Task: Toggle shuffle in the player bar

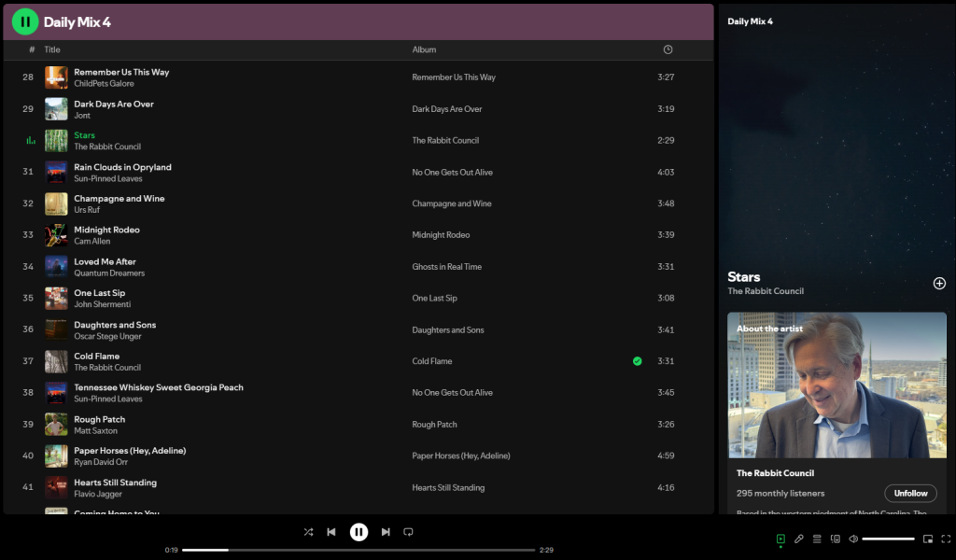Action: click(x=308, y=532)
